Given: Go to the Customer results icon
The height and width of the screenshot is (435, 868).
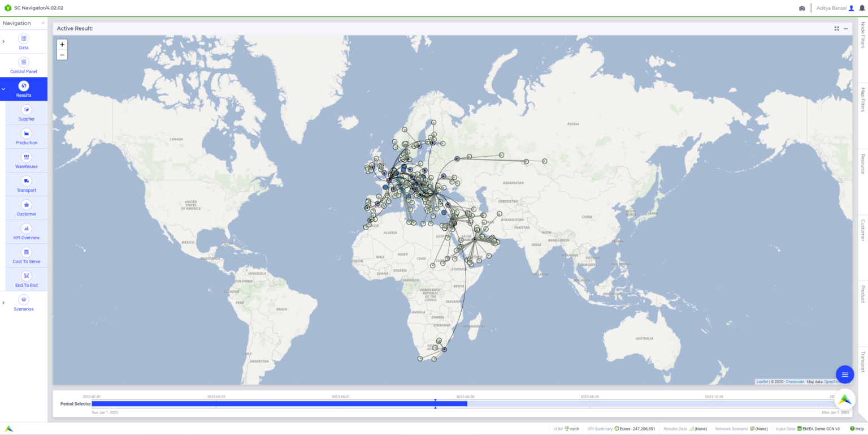Looking at the screenshot, I should click(x=26, y=205).
